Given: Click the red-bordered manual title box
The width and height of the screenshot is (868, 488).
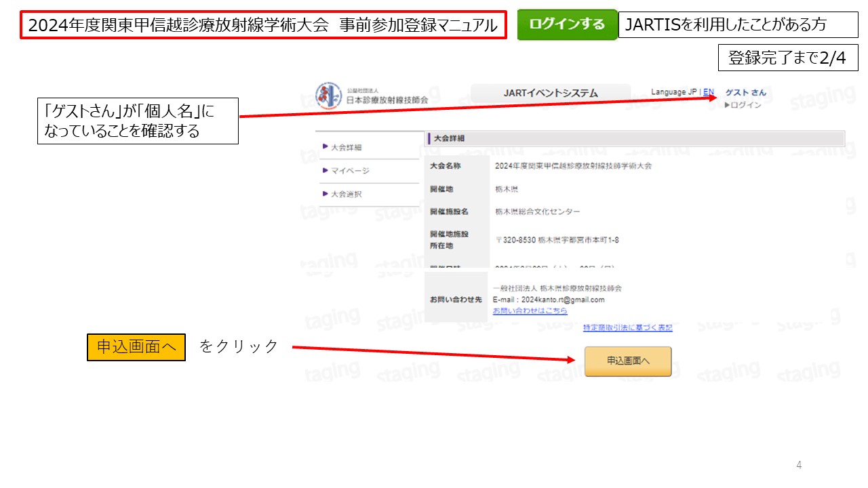Looking at the screenshot, I should click(263, 26).
